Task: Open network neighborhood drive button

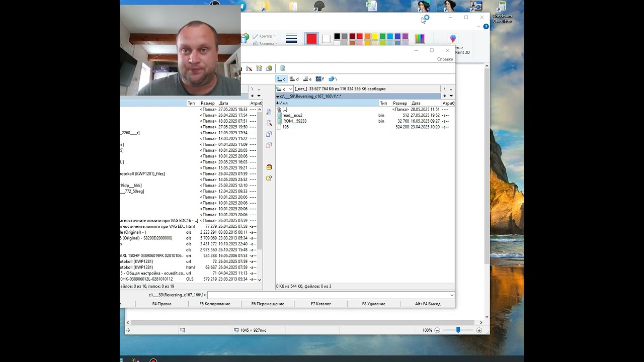Action: click(333, 79)
